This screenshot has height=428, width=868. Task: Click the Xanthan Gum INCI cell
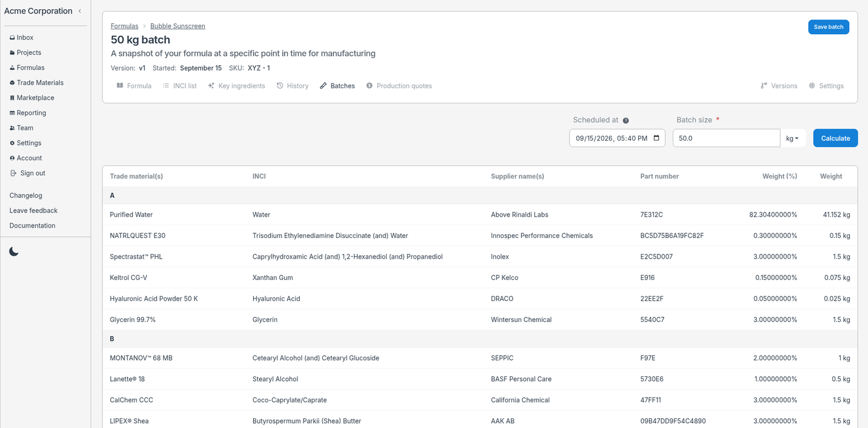coord(273,278)
